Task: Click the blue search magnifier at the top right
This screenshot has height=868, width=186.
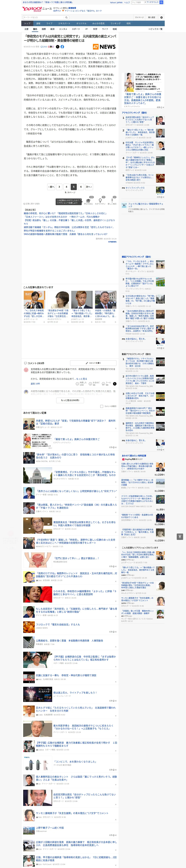Action: [161, 2]
